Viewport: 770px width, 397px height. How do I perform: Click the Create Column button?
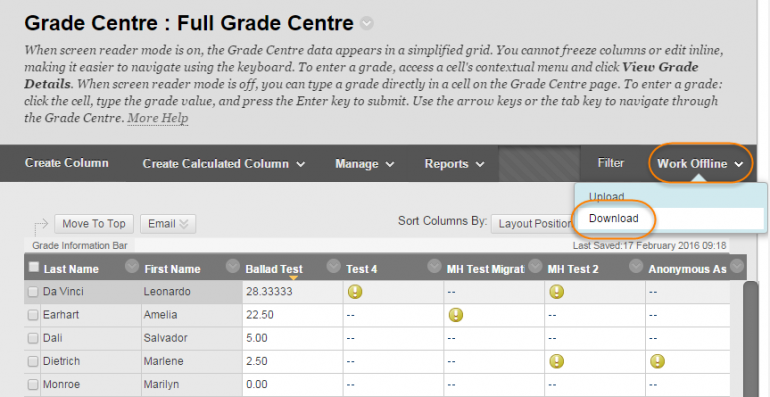pos(67,163)
